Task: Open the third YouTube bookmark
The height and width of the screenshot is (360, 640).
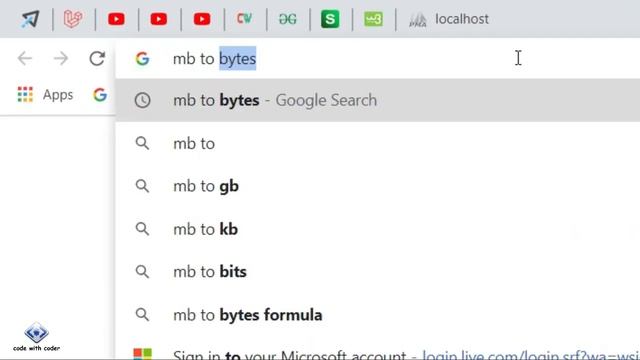Action: pos(202,19)
